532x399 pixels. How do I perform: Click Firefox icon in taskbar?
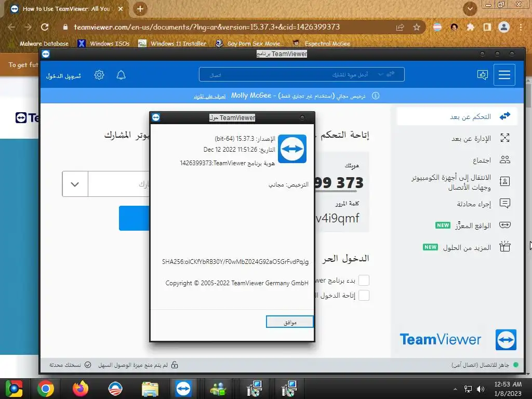tap(81, 389)
